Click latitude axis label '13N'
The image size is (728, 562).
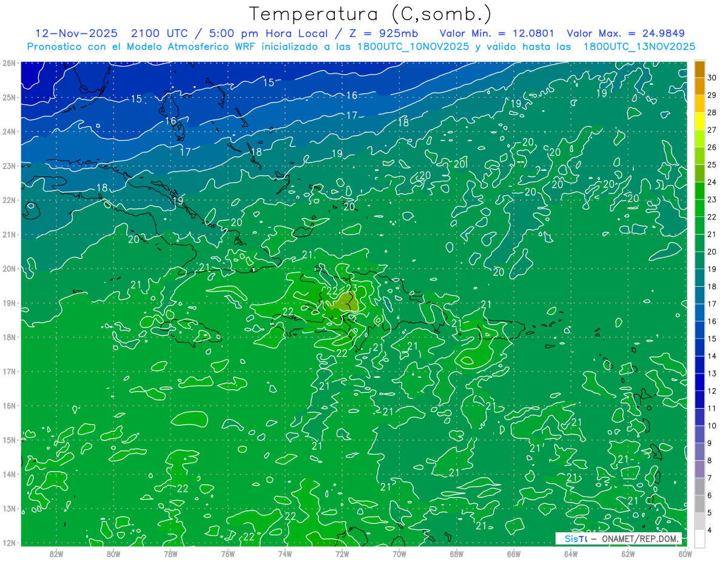tap(8, 509)
